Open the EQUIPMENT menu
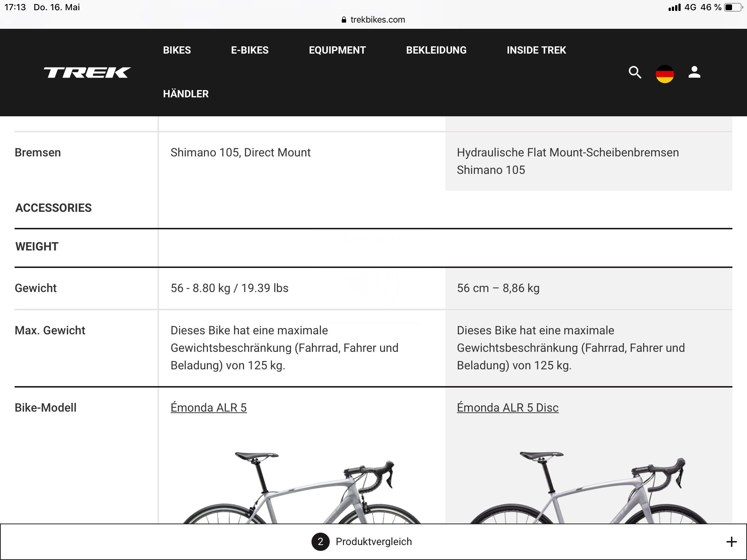 337,50
